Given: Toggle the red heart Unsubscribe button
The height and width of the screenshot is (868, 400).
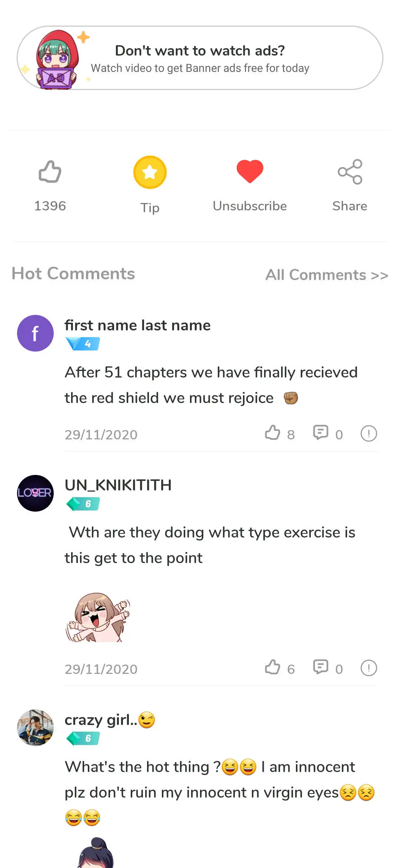Looking at the screenshot, I should 250,172.
